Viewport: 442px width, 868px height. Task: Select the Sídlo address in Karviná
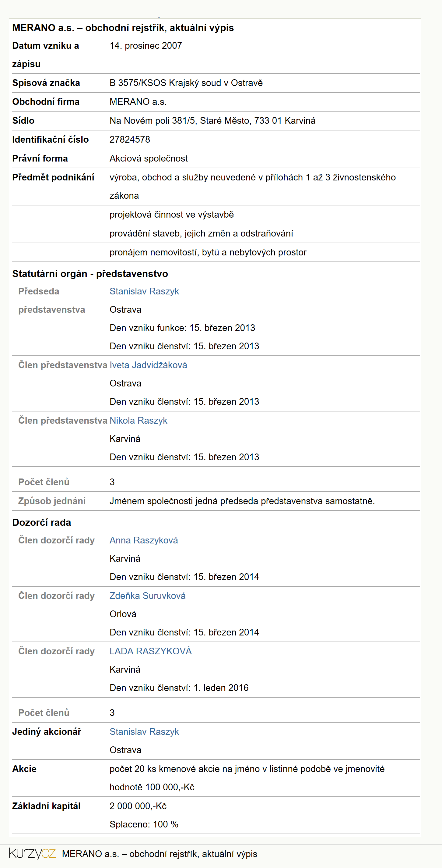click(212, 121)
